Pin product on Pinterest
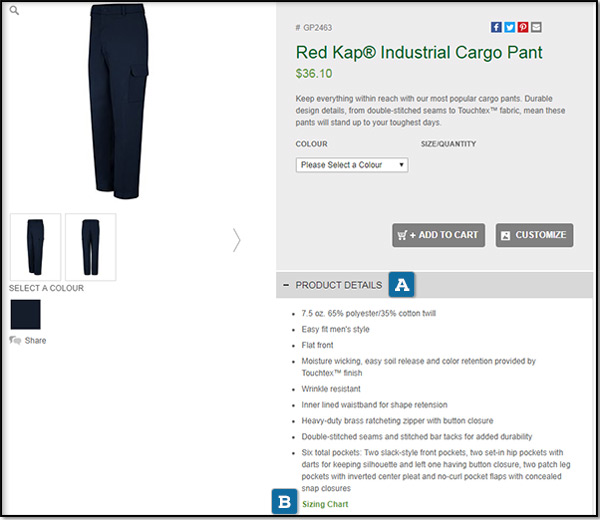This screenshot has width=600, height=520. (x=523, y=27)
